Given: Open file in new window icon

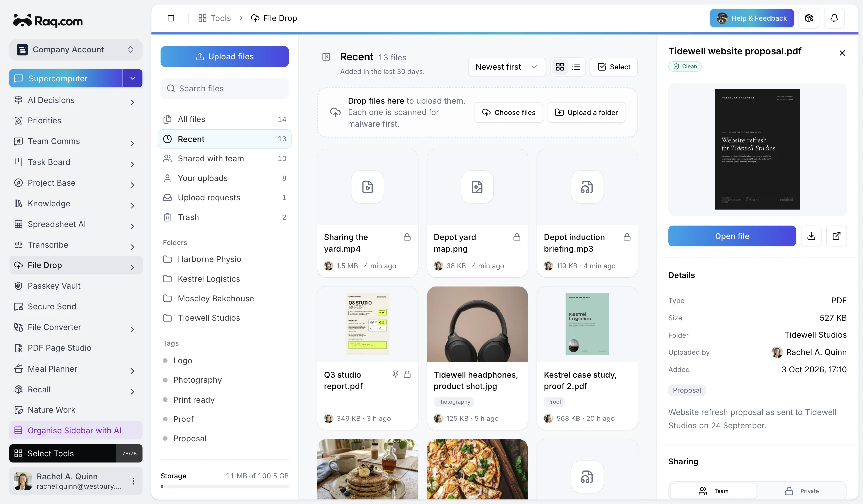Looking at the screenshot, I should click(x=836, y=236).
